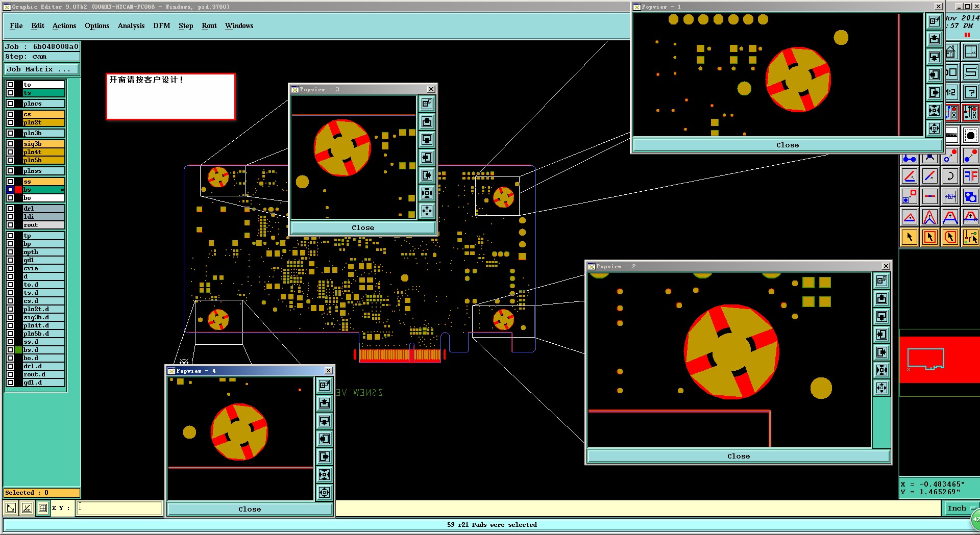Close Popview 3 with its Close button

click(363, 228)
